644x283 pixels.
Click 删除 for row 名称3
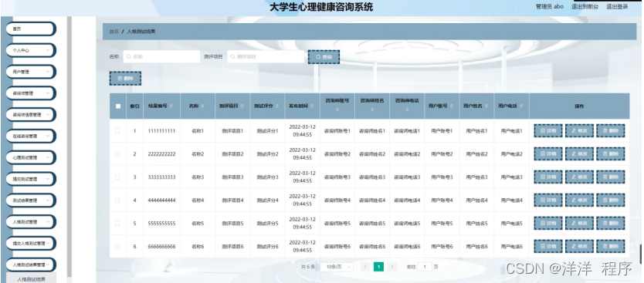tap(611, 177)
